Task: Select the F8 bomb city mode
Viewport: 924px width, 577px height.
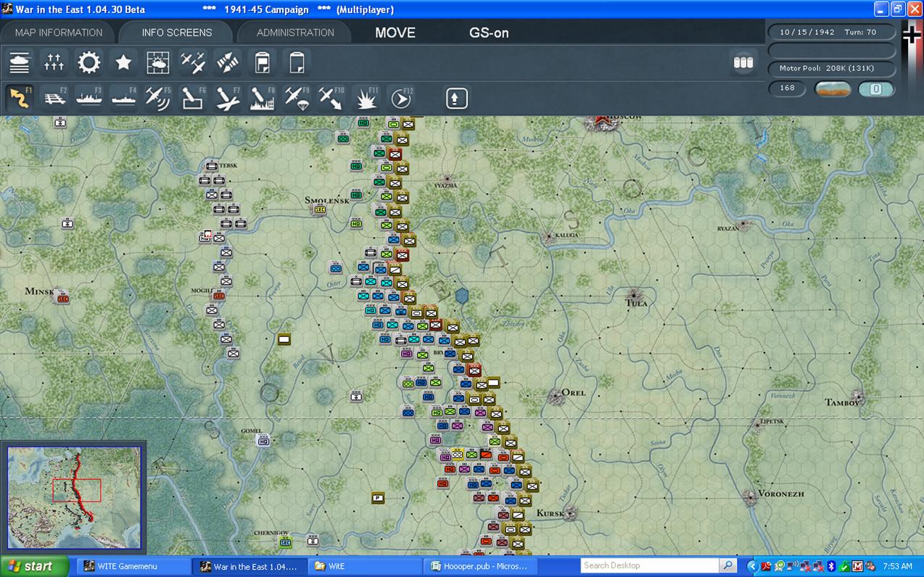Action: [263, 98]
